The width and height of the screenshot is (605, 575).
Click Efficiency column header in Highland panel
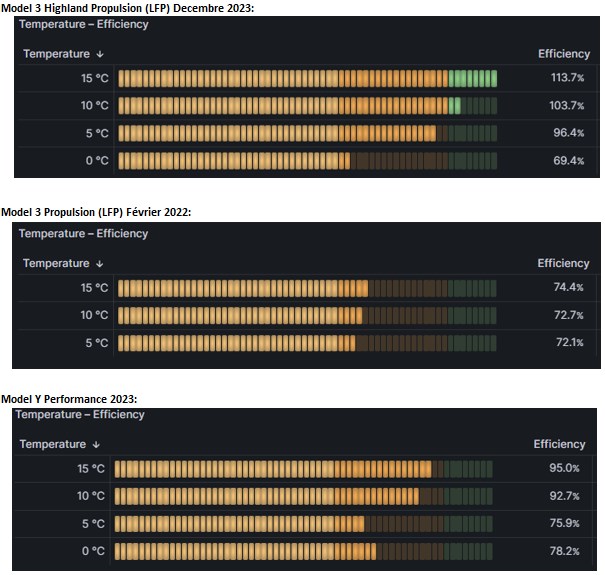pos(564,54)
